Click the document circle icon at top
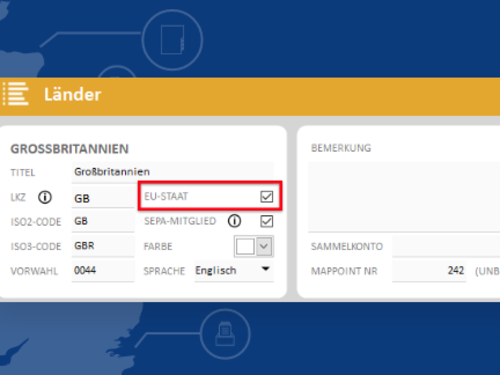 172,40
